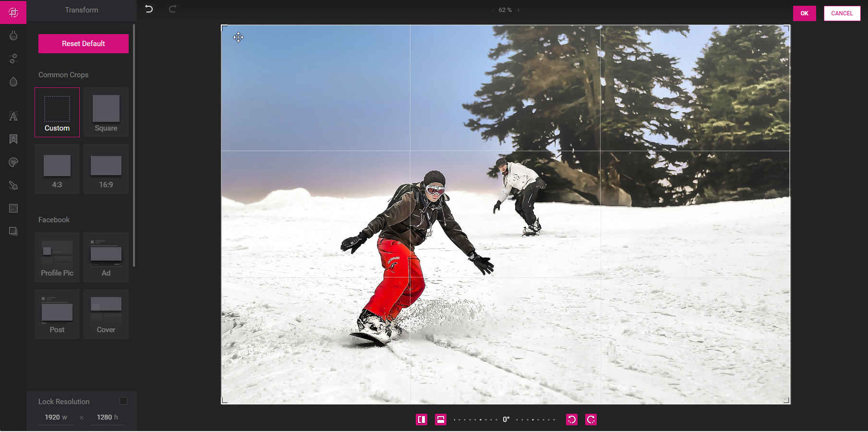Click the Common Crops heading
868x432 pixels.
(x=63, y=75)
